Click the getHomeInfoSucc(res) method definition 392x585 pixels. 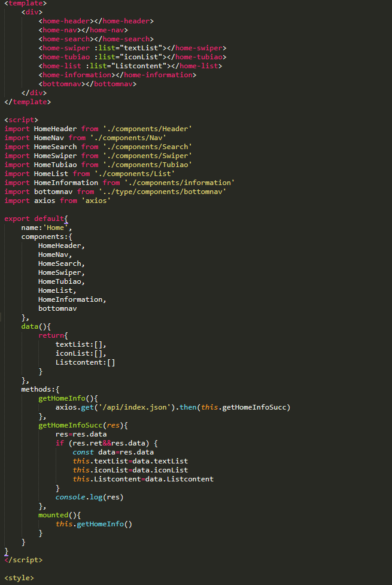[x=83, y=425]
